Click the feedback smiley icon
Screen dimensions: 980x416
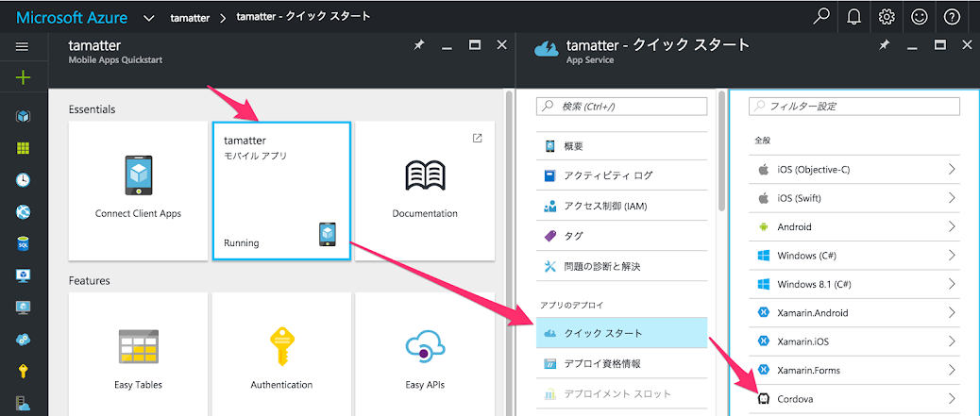[x=918, y=17]
